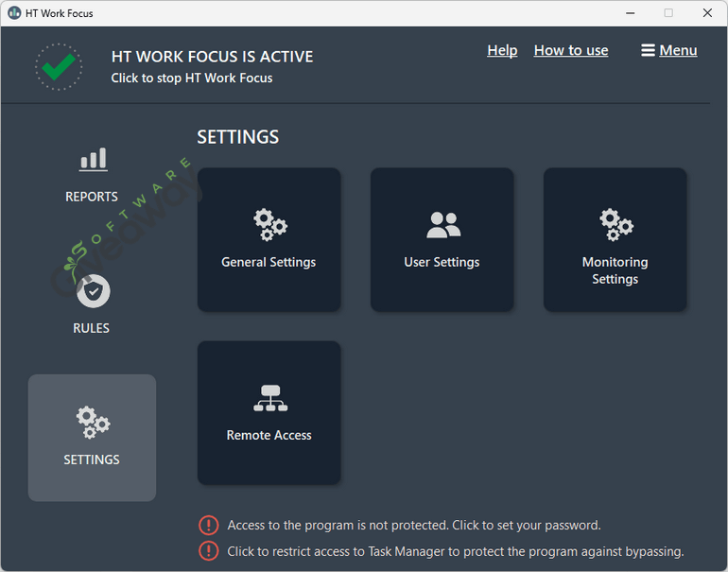This screenshot has width=728, height=572.
Task: Click the Remote Access label
Action: pyautogui.click(x=269, y=436)
